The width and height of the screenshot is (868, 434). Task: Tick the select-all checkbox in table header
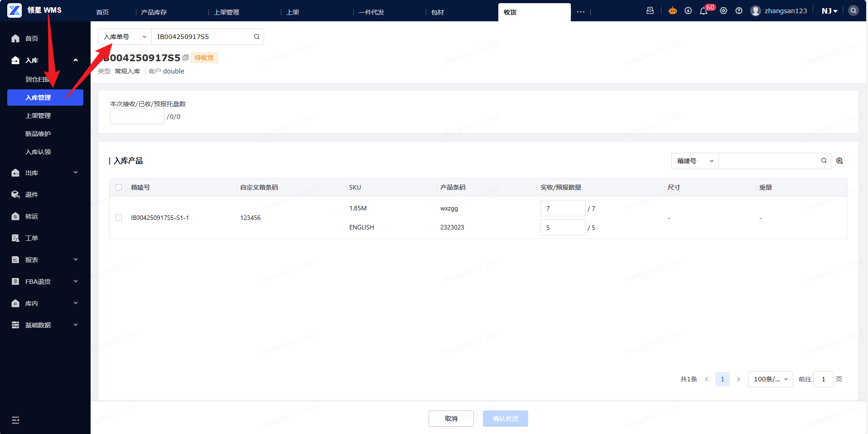(119, 187)
